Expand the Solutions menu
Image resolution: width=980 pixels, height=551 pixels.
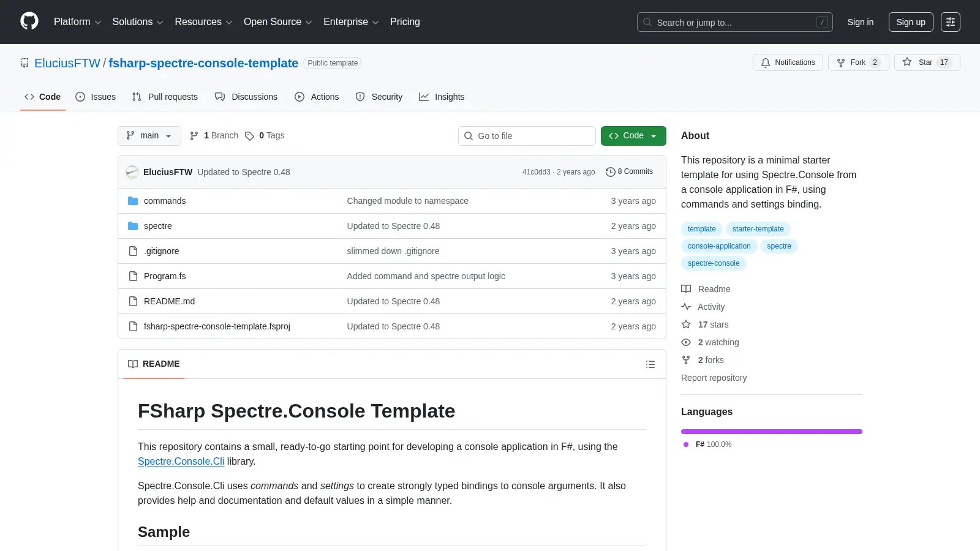click(x=138, y=22)
